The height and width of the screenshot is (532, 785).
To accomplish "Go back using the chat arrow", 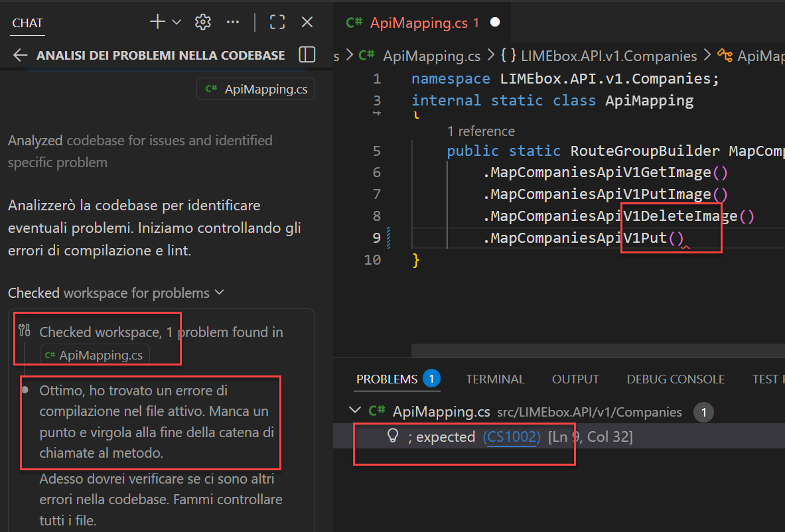I will point(21,55).
